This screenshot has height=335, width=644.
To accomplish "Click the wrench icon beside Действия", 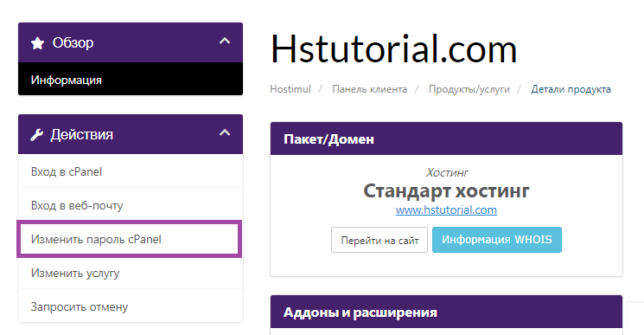I will pos(37,135).
